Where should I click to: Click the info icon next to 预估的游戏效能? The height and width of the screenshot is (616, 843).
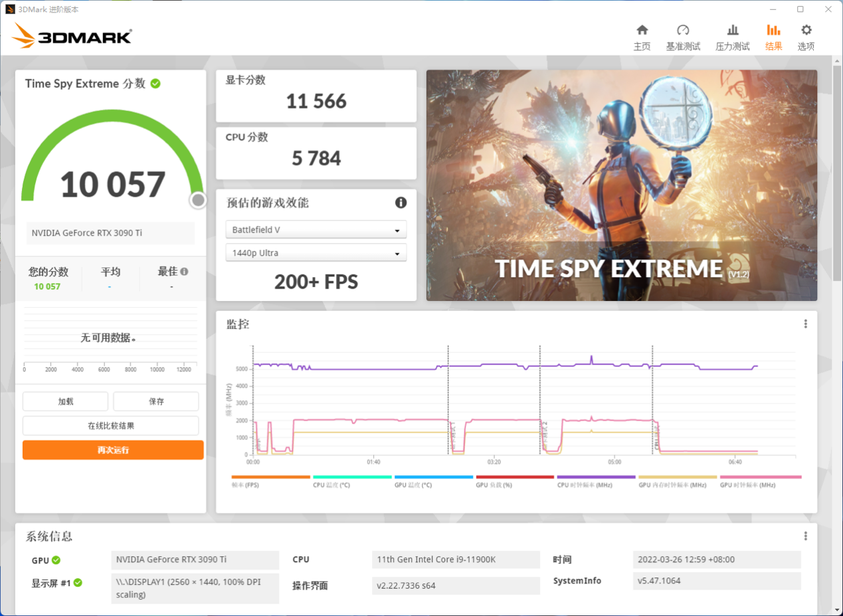(401, 203)
